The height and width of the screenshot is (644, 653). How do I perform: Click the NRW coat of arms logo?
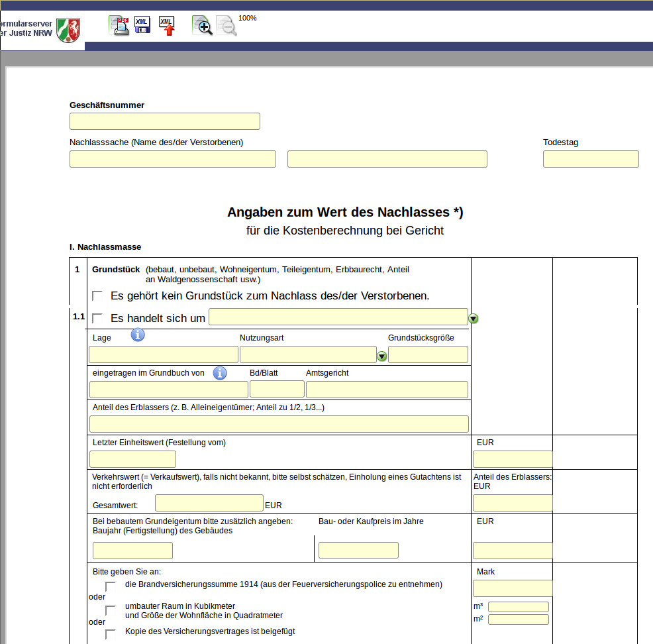[x=68, y=30]
